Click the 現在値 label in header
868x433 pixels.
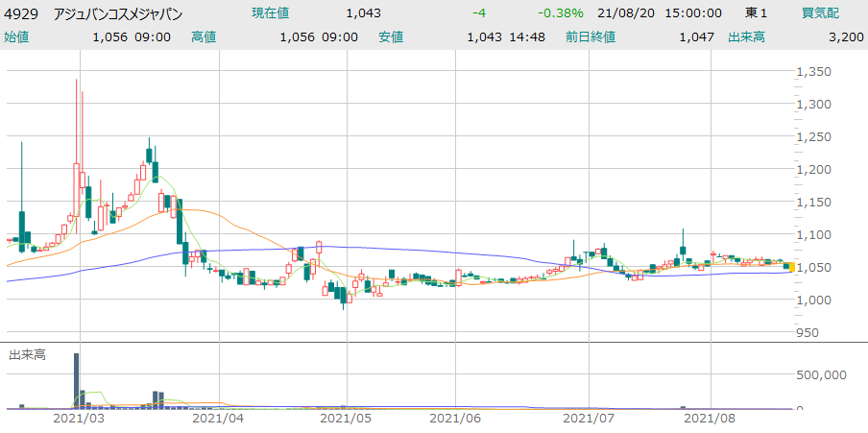(x=270, y=13)
